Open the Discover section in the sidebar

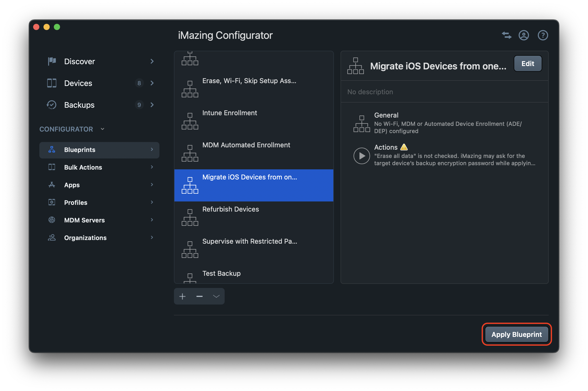pos(79,61)
